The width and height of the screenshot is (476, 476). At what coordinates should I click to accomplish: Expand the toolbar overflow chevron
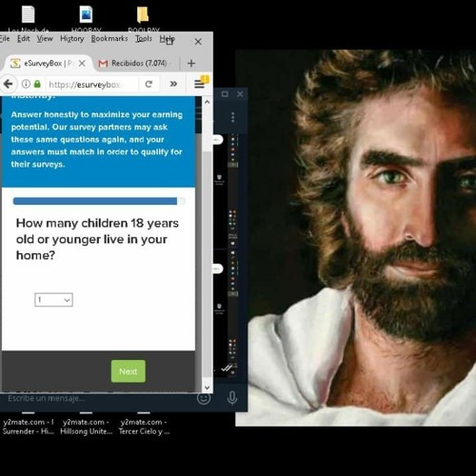pyautogui.click(x=173, y=84)
